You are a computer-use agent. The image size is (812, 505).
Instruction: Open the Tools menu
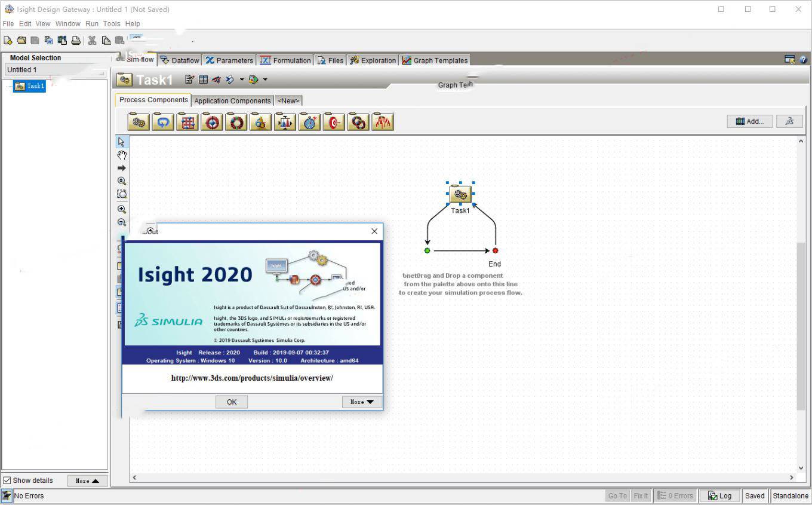[112, 23]
